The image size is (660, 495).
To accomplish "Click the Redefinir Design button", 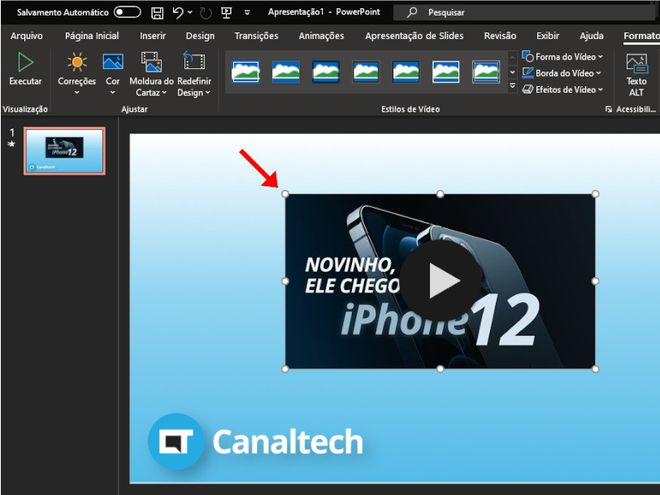I will point(194,74).
